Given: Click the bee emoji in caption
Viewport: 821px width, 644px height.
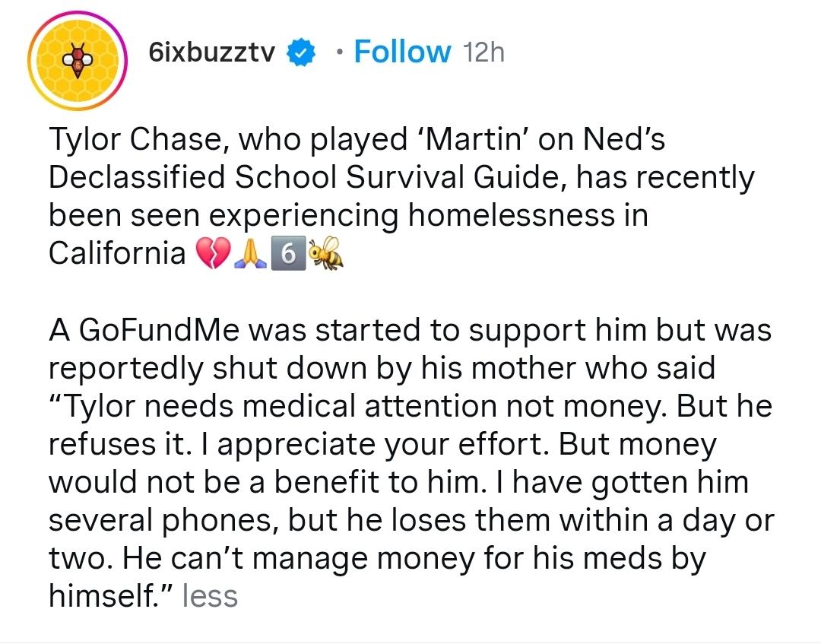Looking at the screenshot, I should [x=326, y=255].
